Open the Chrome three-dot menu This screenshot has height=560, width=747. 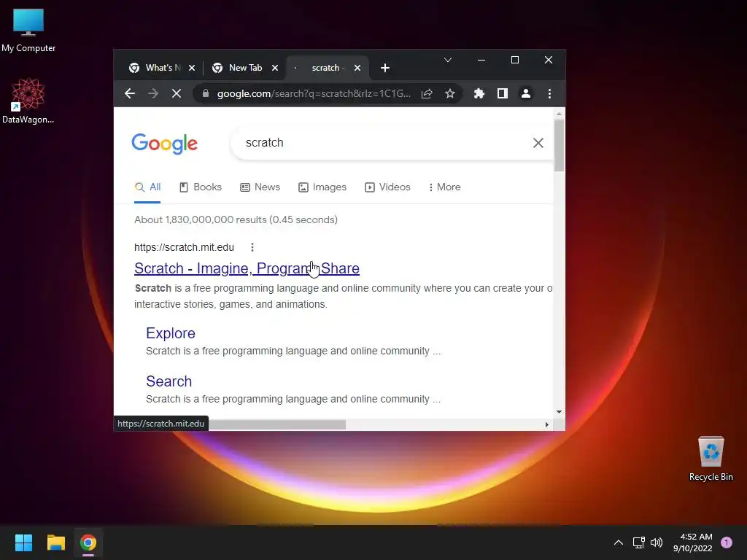pyautogui.click(x=549, y=93)
